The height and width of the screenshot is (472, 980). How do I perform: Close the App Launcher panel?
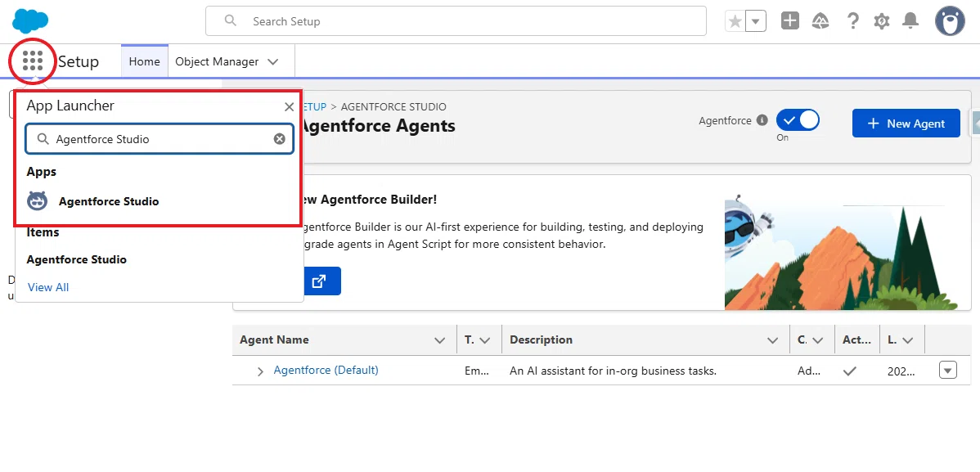(x=289, y=107)
